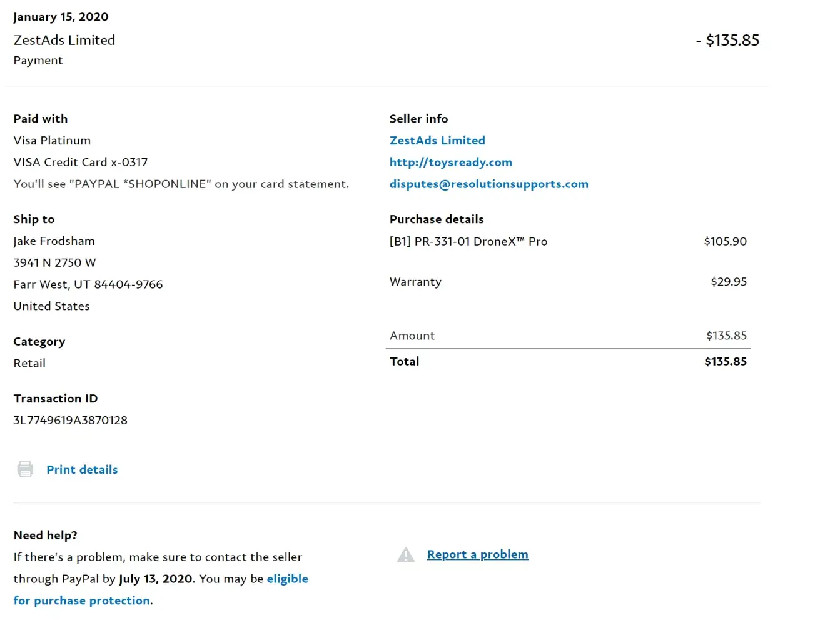
Task: Click the bold Total amount $135.85
Action: [x=725, y=362]
